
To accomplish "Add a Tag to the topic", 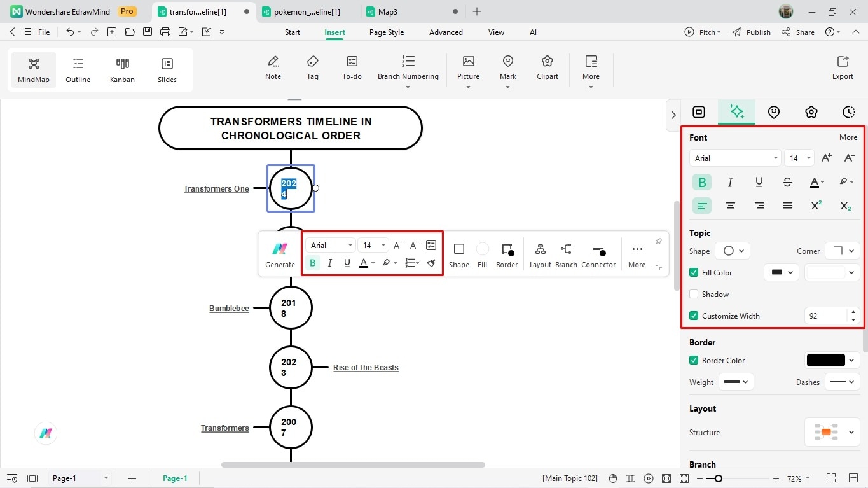I will 312,67.
